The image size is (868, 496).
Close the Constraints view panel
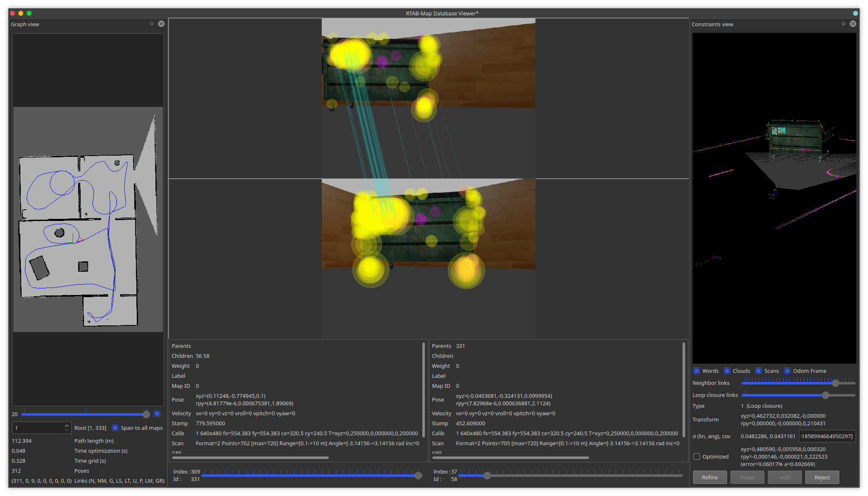tap(853, 24)
